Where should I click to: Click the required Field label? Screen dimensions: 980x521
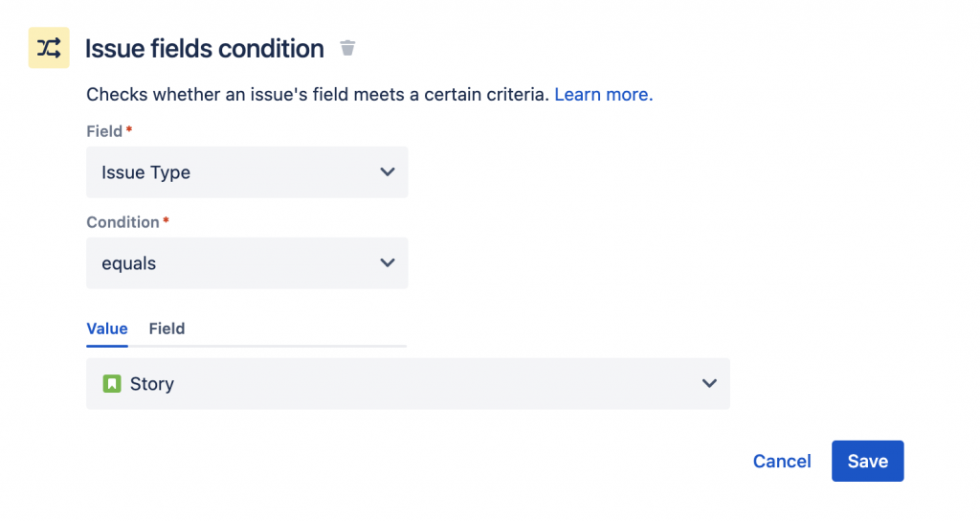click(x=104, y=131)
